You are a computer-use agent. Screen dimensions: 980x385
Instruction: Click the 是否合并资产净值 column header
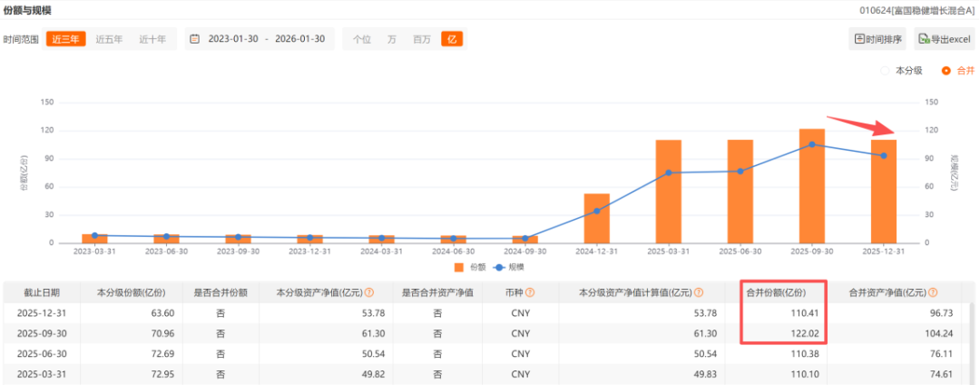[437, 292]
